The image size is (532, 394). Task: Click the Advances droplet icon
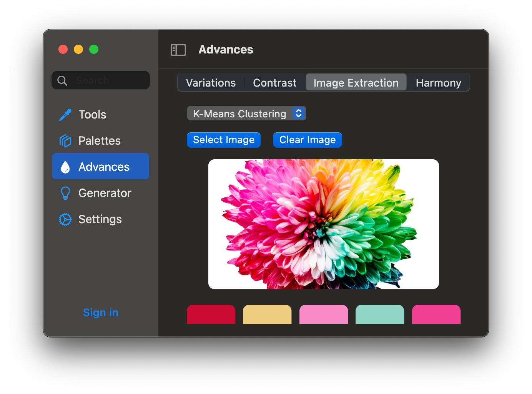65,167
